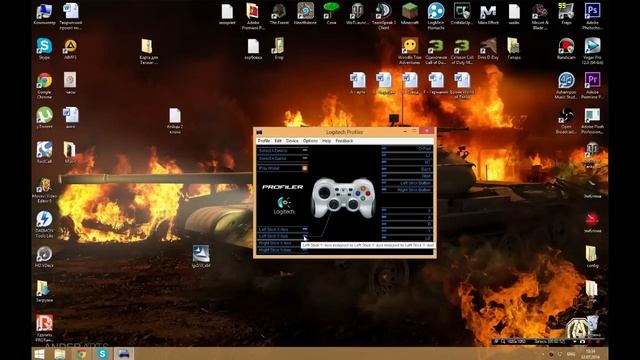Screen dimensions: 640x360
Task: Open the Computer desktop icon
Action: pos(44,14)
